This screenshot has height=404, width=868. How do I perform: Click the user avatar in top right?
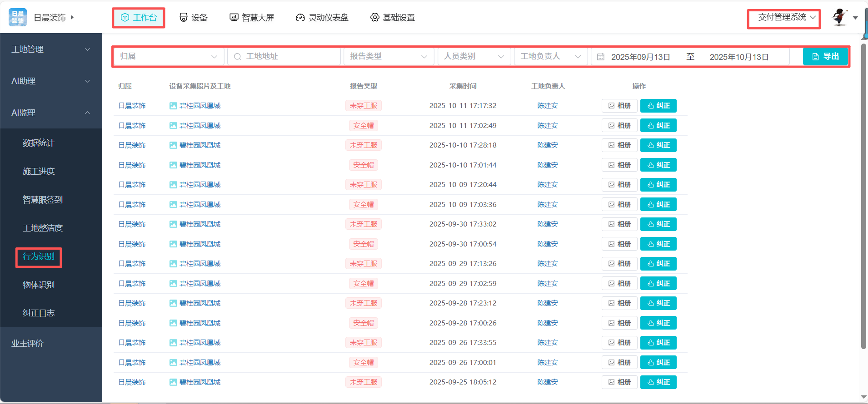click(839, 17)
